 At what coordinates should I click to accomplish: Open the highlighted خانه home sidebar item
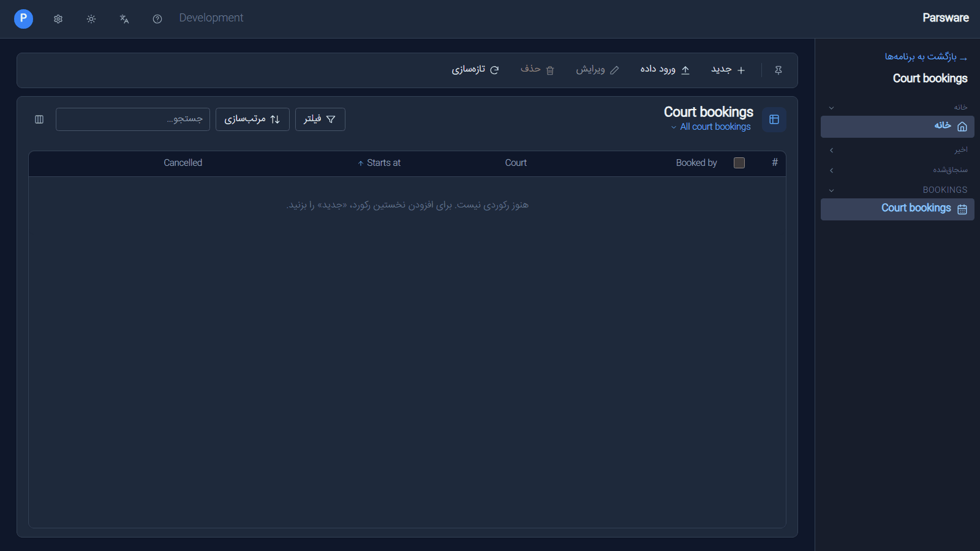click(x=897, y=127)
